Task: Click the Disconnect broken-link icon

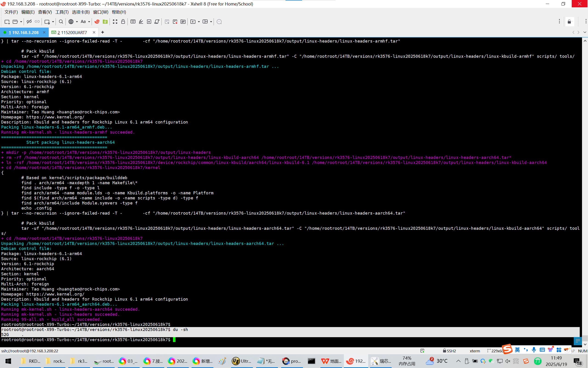Action: 29,22
